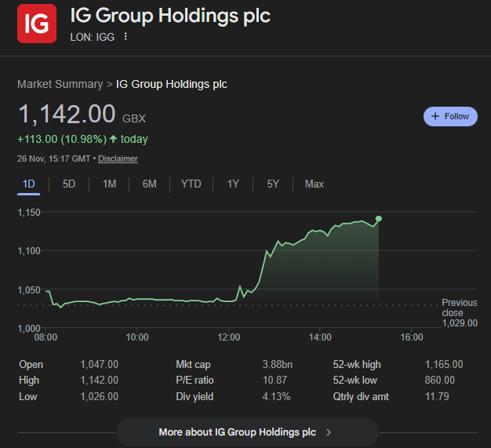This screenshot has width=491, height=448.
Task: Open the Disclaimer link
Action: coord(118,158)
